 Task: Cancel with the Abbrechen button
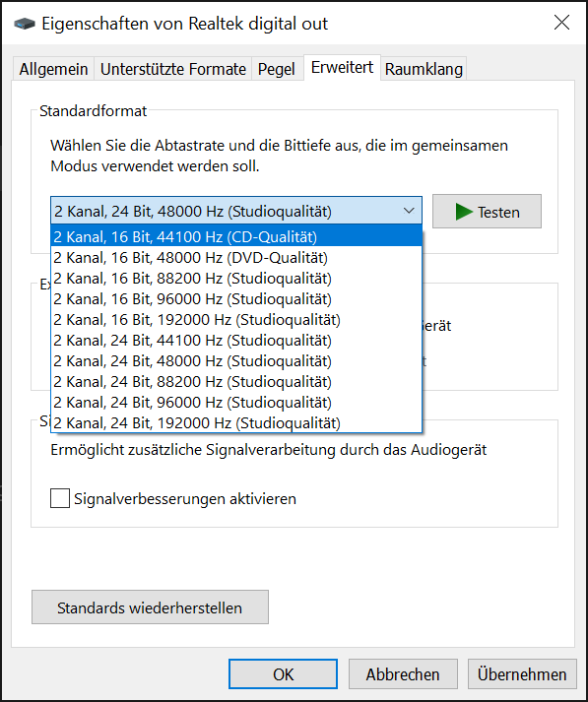pyautogui.click(x=403, y=673)
